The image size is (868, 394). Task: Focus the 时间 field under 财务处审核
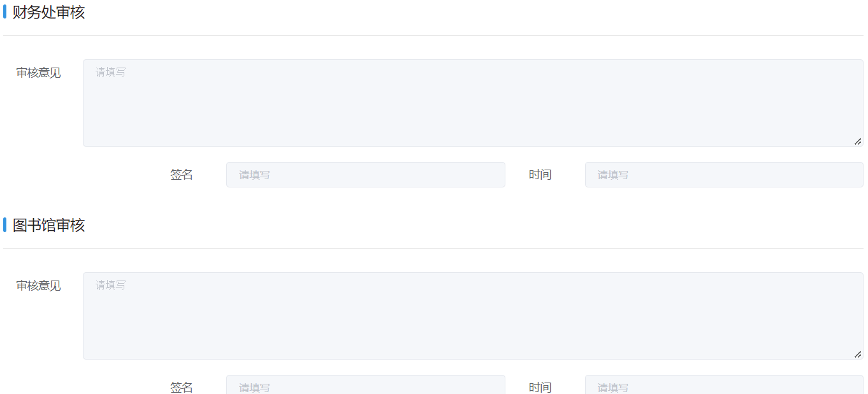click(x=724, y=175)
